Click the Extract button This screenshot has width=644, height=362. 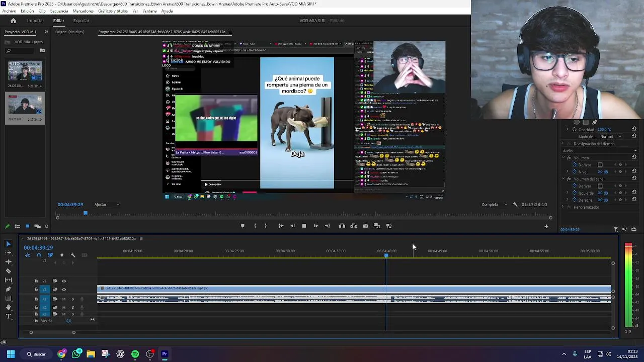[x=354, y=226]
